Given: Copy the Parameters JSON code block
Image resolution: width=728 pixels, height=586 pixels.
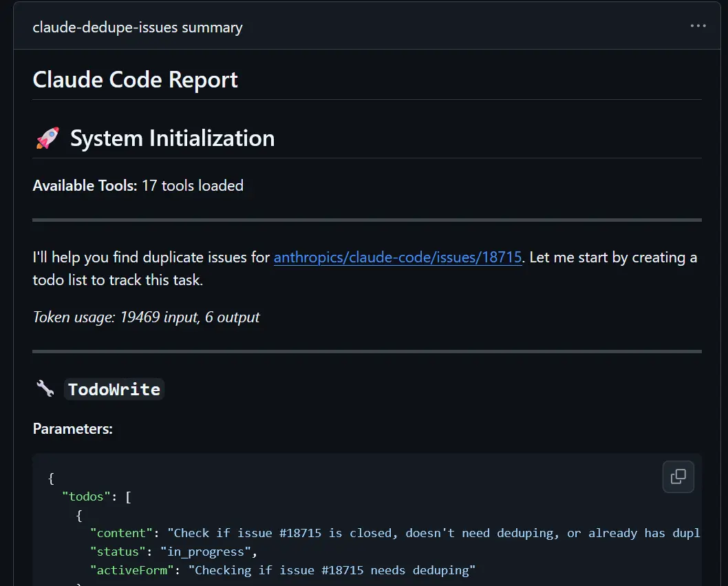Looking at the screenshot, I should 678,477.
